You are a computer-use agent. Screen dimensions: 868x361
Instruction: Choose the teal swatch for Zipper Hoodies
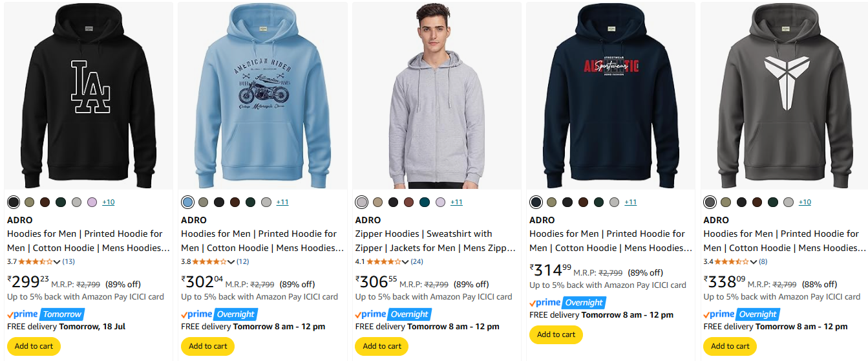pyautogui.click(x=425, y=202)
